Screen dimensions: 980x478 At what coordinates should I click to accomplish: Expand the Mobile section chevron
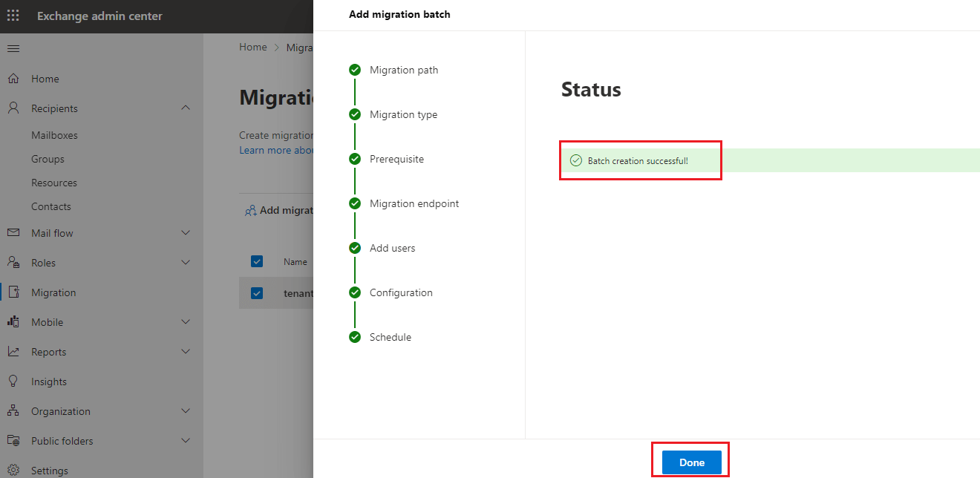click(x=186, y=322)
